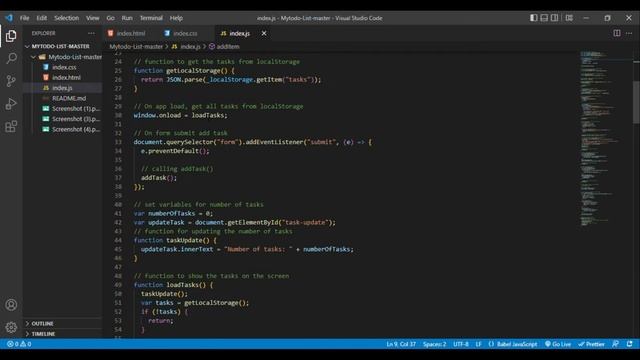Collapse Mytodo-List-master folder
Screen dimensions: 640x360
click(67, 57)
